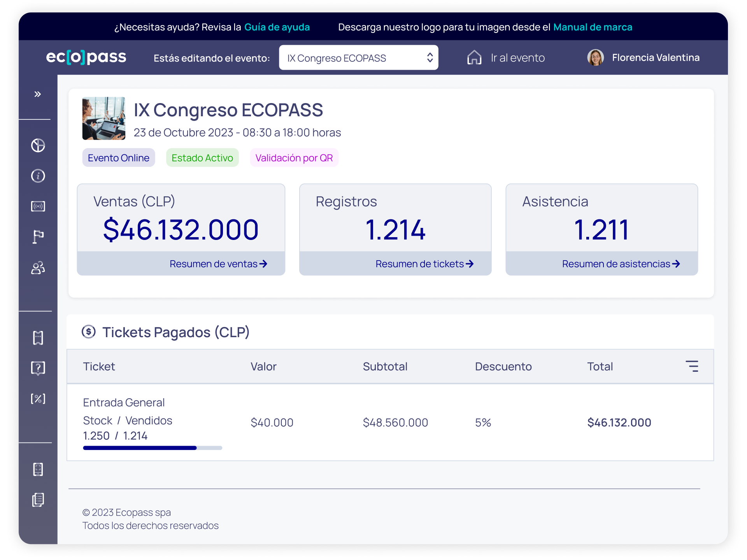Open the IX Congreso ECOPASS event selector
This screenshot has height=560, width=747.
point(358,58)
